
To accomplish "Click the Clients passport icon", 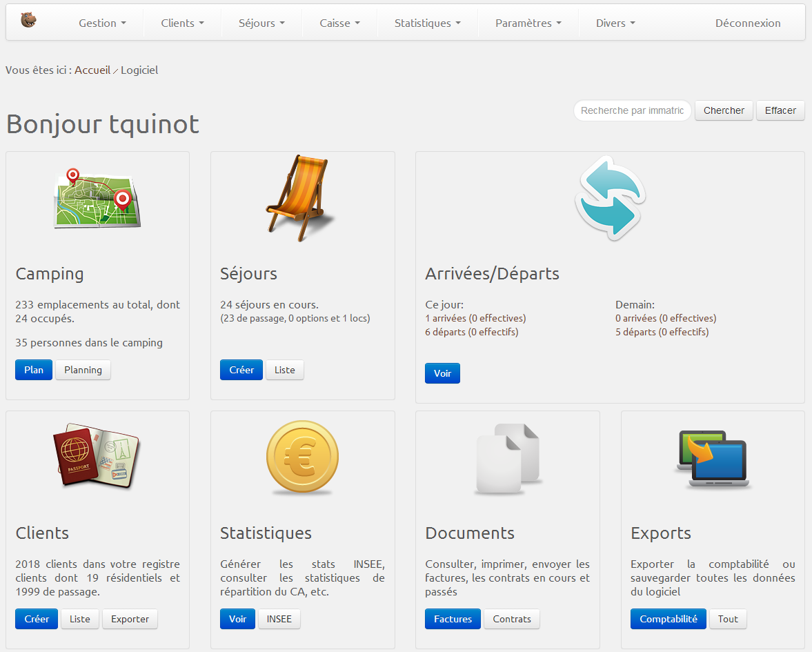I will tap(97, 456).
